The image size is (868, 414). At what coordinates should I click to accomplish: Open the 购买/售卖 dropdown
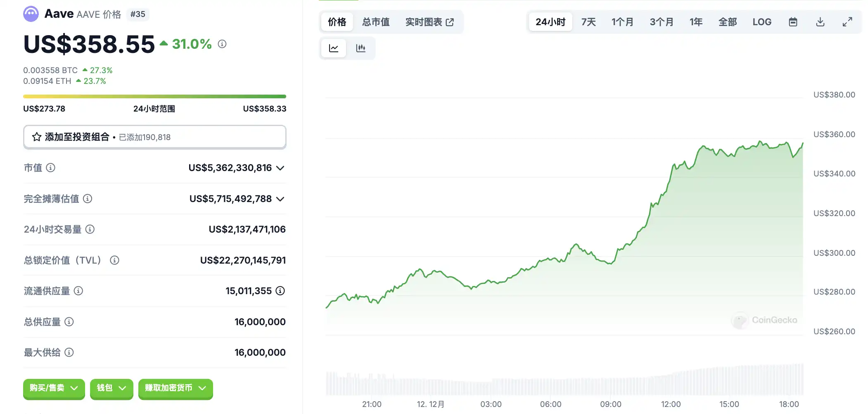(54, 388)
